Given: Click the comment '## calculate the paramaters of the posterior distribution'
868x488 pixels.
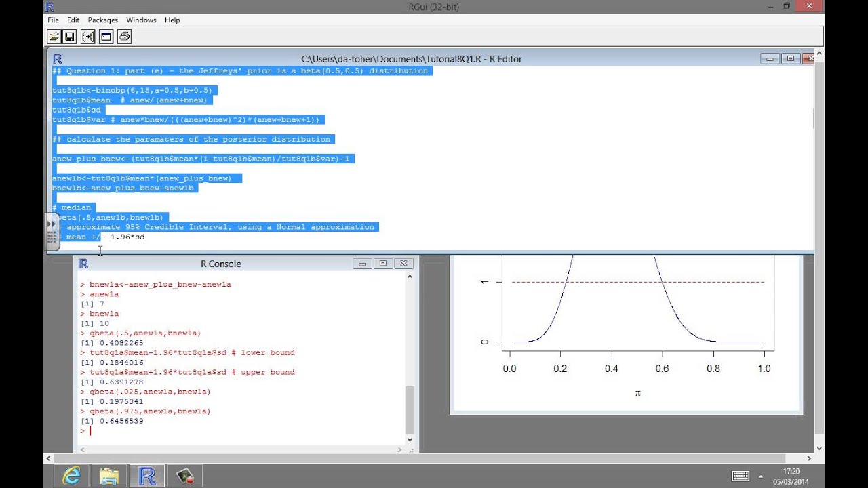Looking at the screenshot, I should click(x=191, y=139).
